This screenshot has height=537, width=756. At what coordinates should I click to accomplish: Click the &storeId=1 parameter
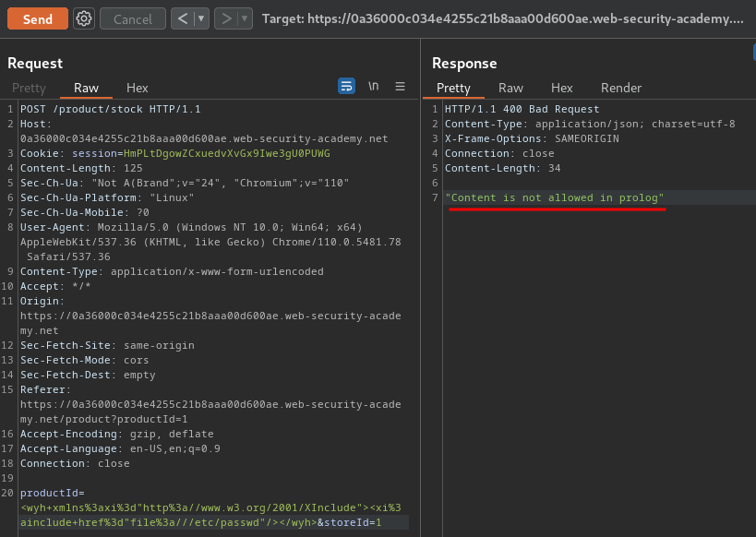pyautogui.click(x=349, y=522)
